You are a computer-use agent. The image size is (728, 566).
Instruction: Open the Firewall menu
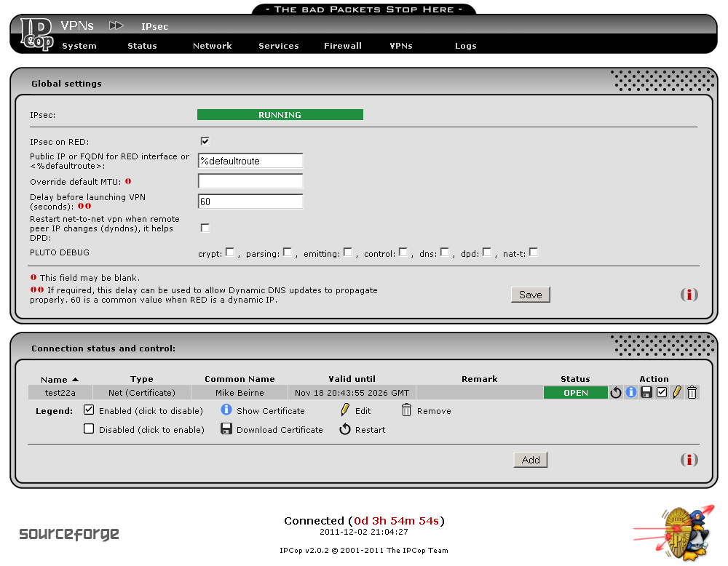pyautogui.click(x=343, y=46)
